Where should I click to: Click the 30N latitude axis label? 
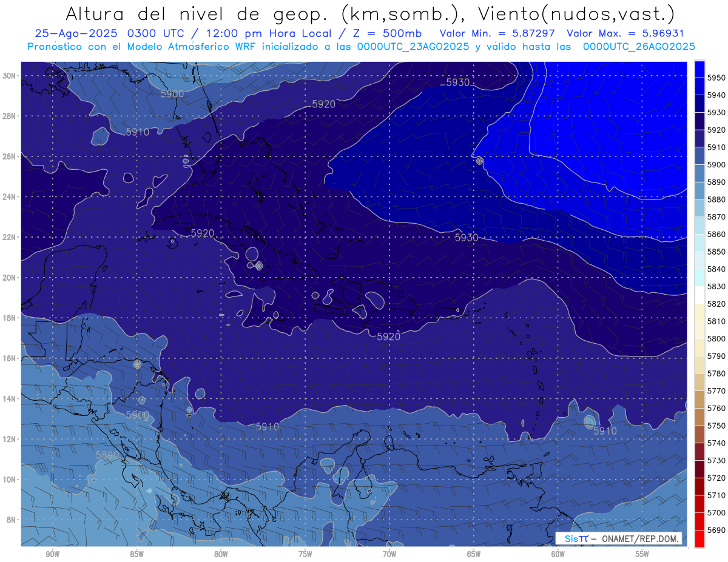9,76
